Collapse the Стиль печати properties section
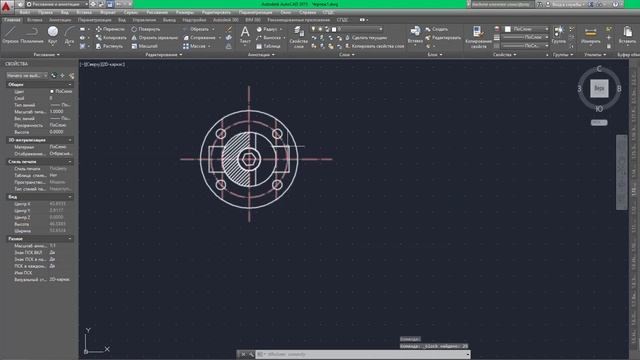The height and width of the screenshot is (360, 640). pyautogui.click(x=70, y=162)
